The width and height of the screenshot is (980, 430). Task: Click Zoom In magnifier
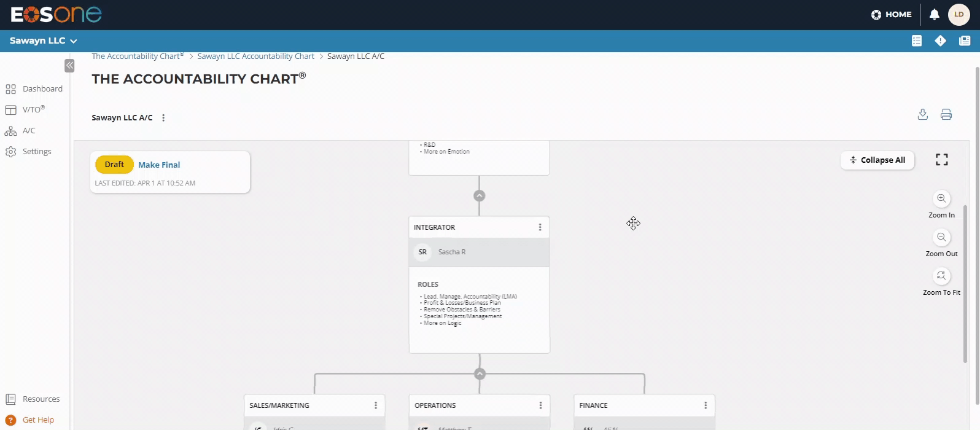pyautogui.click(x=941, y=198)
